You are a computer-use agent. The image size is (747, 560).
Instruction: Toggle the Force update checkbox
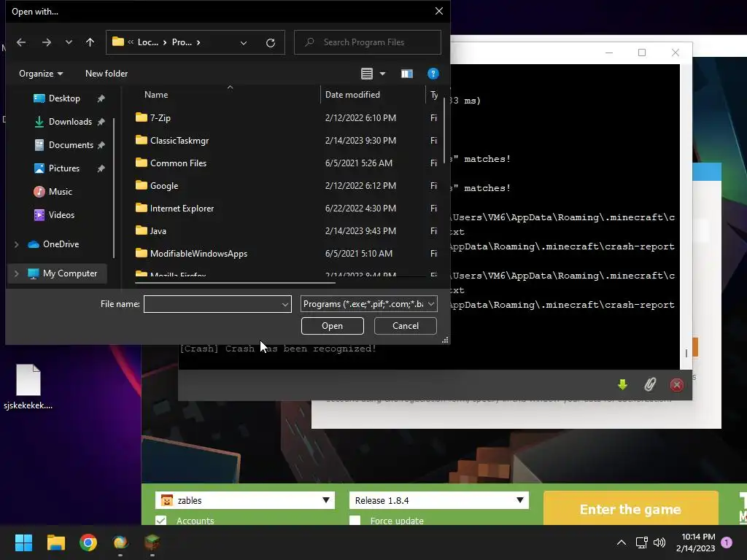pyautogui.click(x=355, y=521)
